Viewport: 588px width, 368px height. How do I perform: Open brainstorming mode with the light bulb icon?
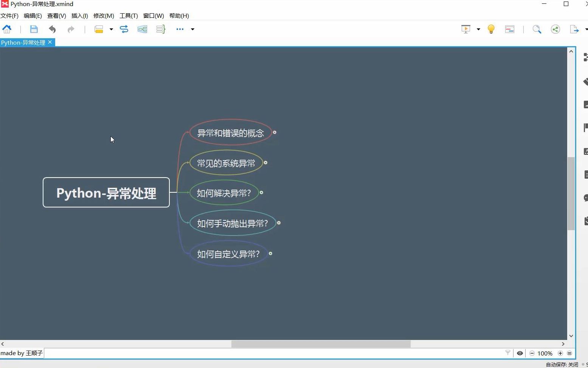491,29
